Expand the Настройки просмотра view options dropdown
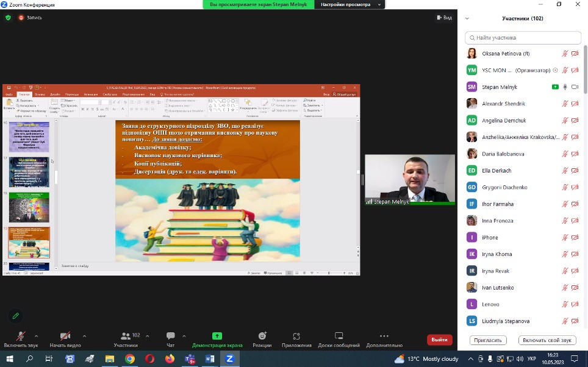This screenshot has width=588, height=367. click(350, 4)
